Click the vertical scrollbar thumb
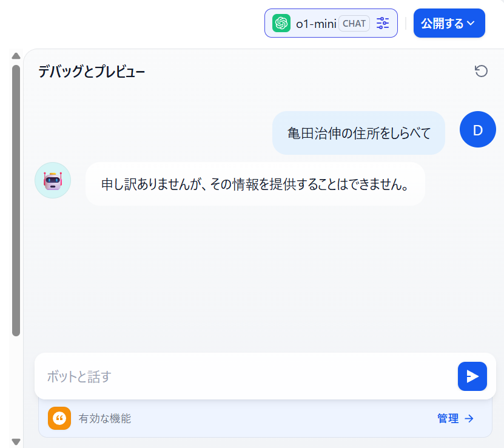This screenshot has width=504, height=448. (x=16, y=200)
